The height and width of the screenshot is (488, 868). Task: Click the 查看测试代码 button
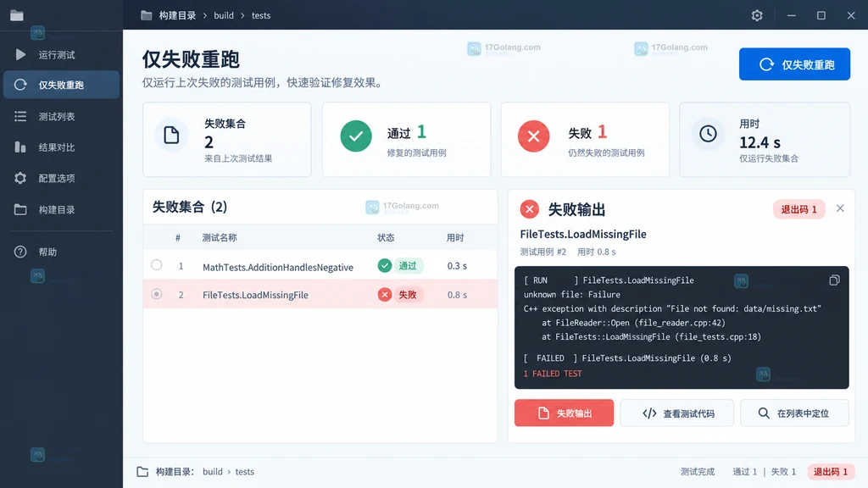tap(677, 413)
